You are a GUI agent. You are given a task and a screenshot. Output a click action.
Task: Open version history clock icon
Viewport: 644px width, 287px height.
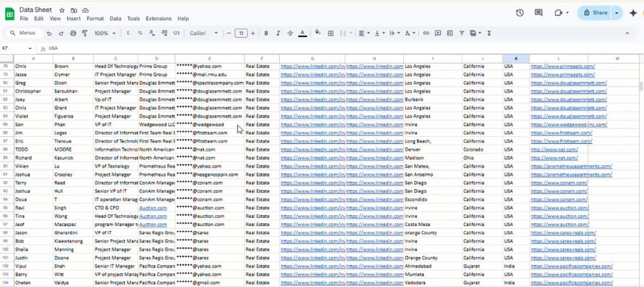[x=519, y=13]
